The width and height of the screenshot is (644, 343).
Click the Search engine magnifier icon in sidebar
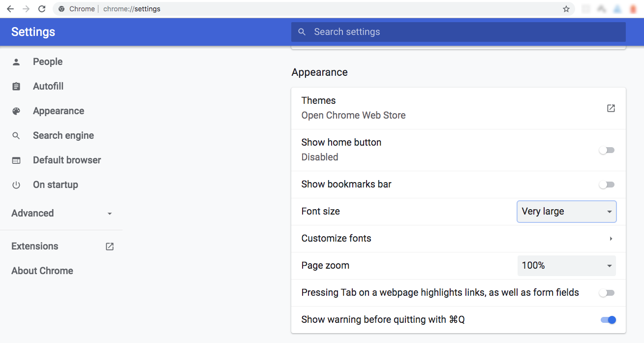(16, 136)
